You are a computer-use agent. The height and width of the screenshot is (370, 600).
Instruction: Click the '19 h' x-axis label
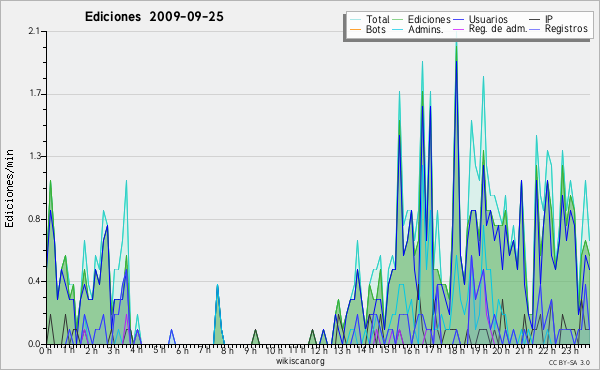click(478, 350)
